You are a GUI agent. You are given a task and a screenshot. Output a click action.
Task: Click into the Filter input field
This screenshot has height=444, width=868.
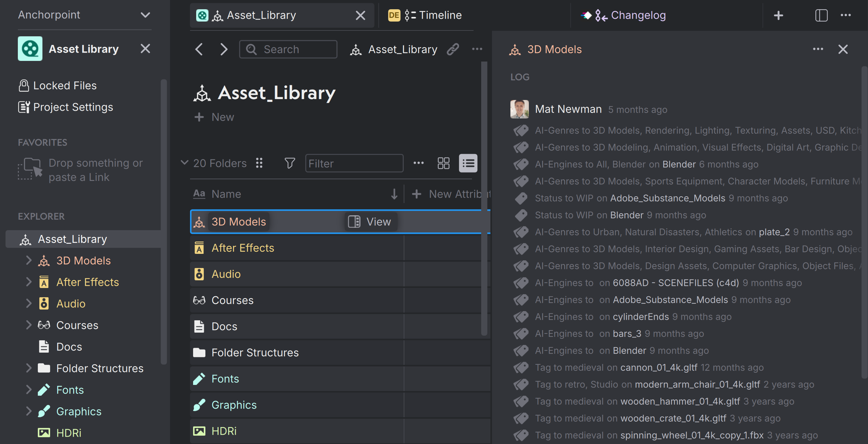pyautogui.click(x=354, y=163)
